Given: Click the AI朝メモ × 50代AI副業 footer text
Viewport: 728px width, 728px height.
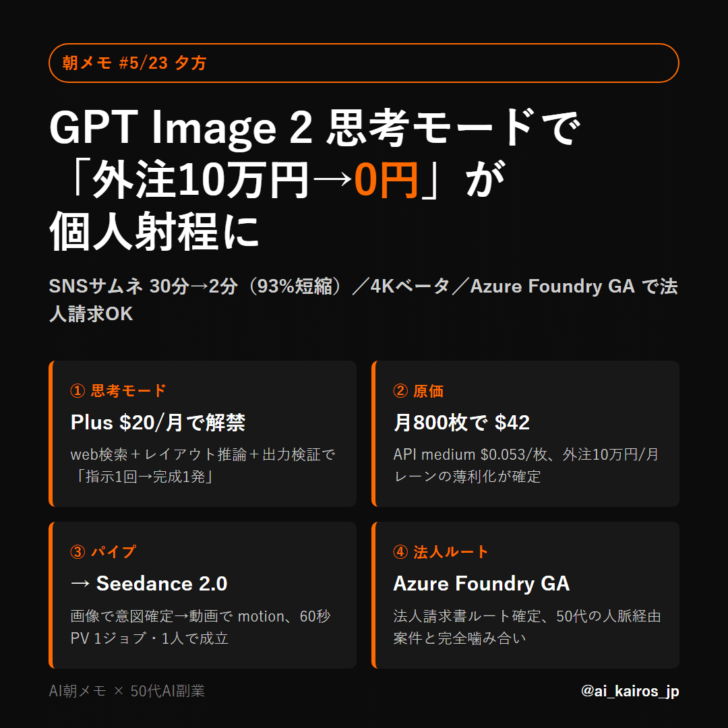Looking at the screenshot, I should coord(127,691).
